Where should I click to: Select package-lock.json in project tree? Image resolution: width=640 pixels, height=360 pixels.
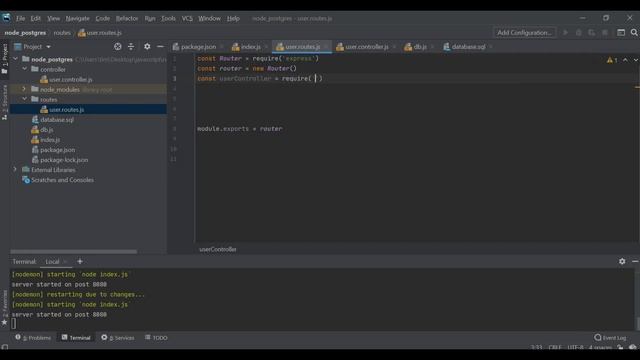64,160
